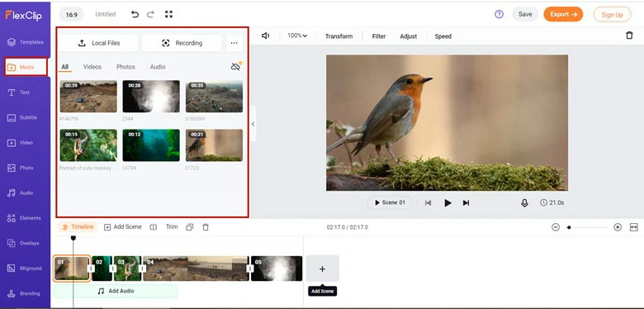Open the 100% volume dropdown
644x309 pixels.
pos(297,36)
